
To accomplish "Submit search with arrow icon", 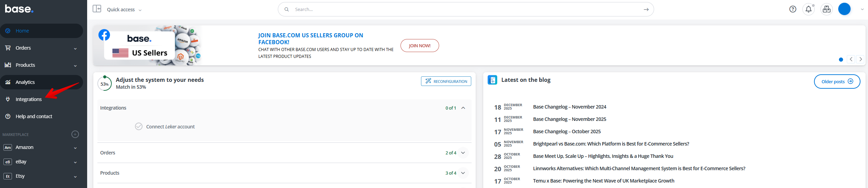I will pyautogui.click(x=646, y=10).
